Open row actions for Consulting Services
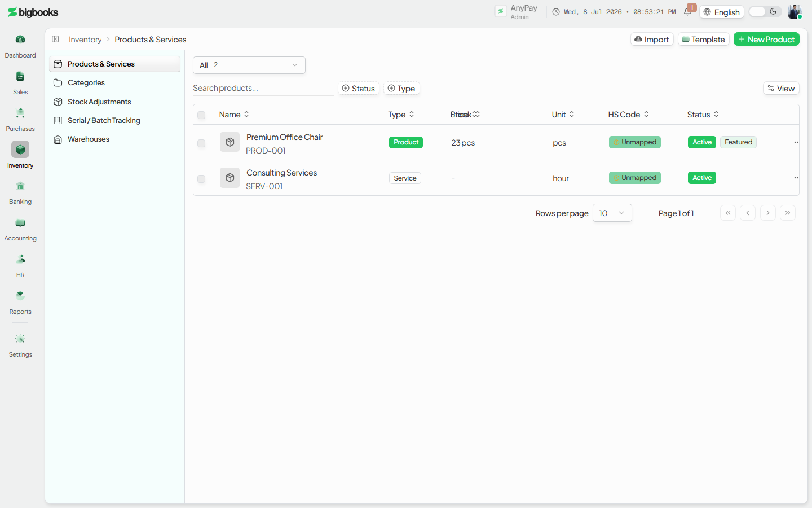This screenshot has height=508, width=812. [796, 178]
